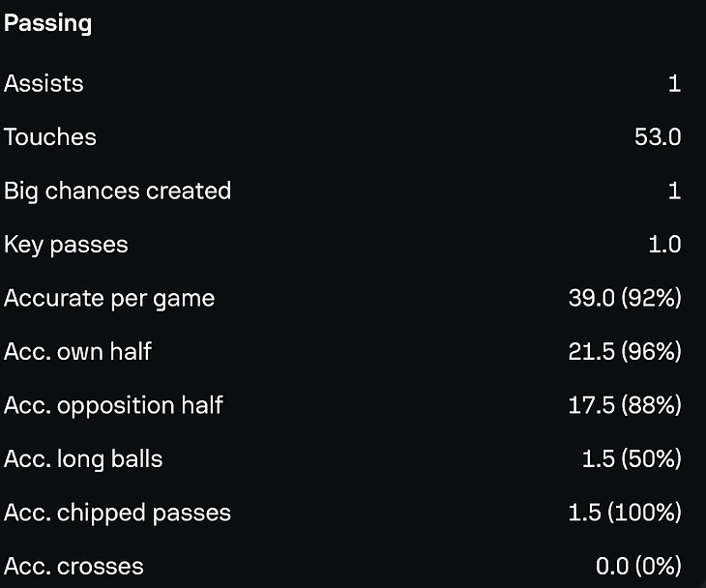Viewport: 706px width, 588px height.
Task: Click the Accurate per game label
Action: (x=109, y=298)
